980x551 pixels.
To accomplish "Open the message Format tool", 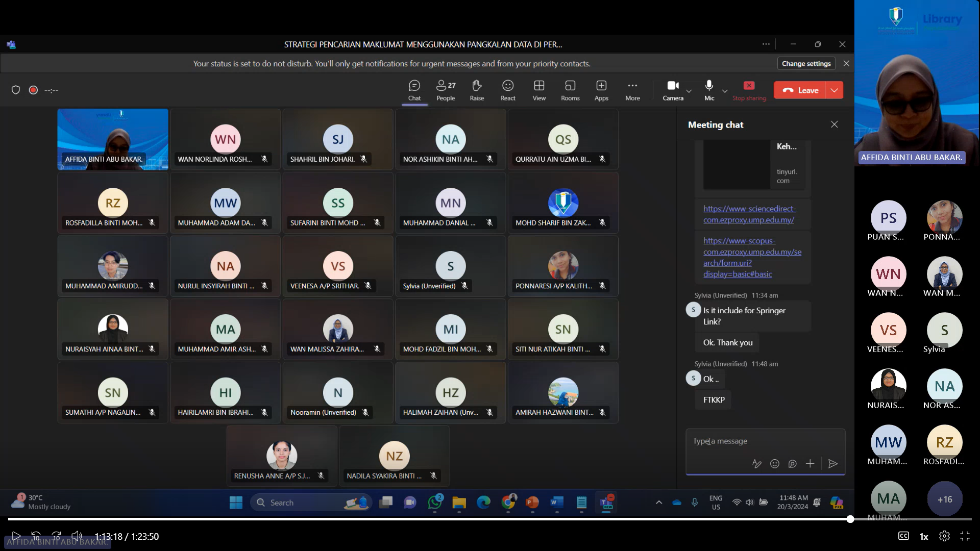I will (757, 464).
